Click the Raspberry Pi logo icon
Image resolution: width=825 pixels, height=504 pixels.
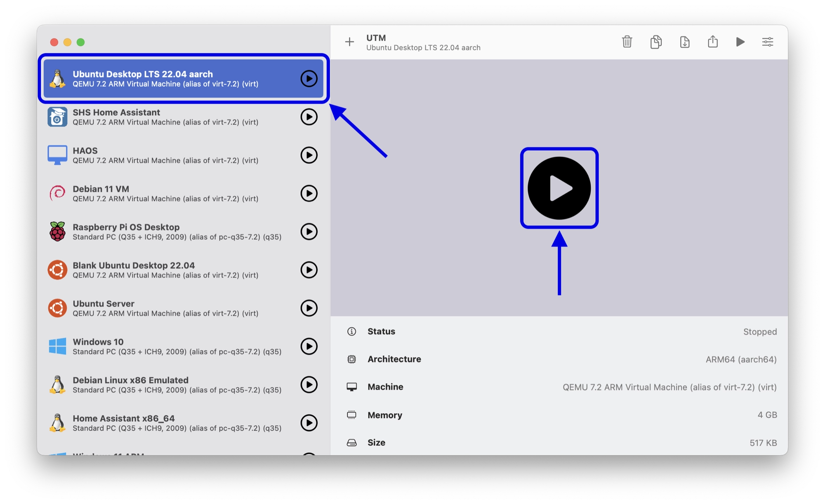point(57,231)
